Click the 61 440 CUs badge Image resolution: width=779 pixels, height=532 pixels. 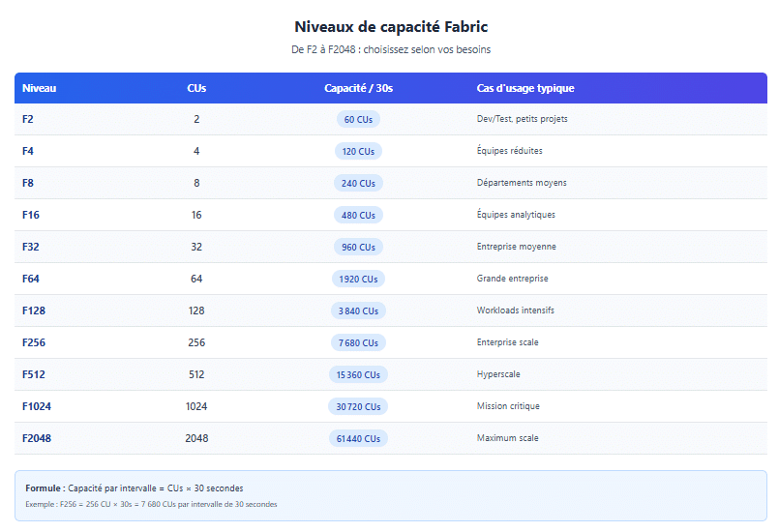[358, 439]
